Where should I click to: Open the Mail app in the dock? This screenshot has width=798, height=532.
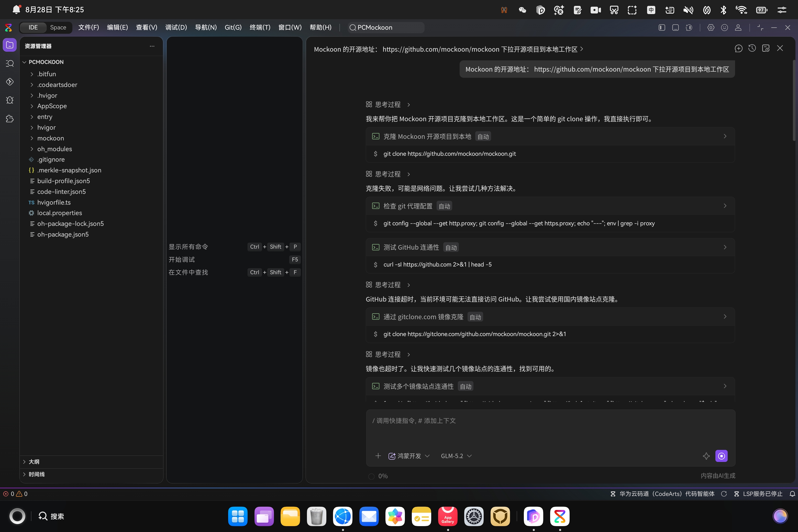pos(369,516)
